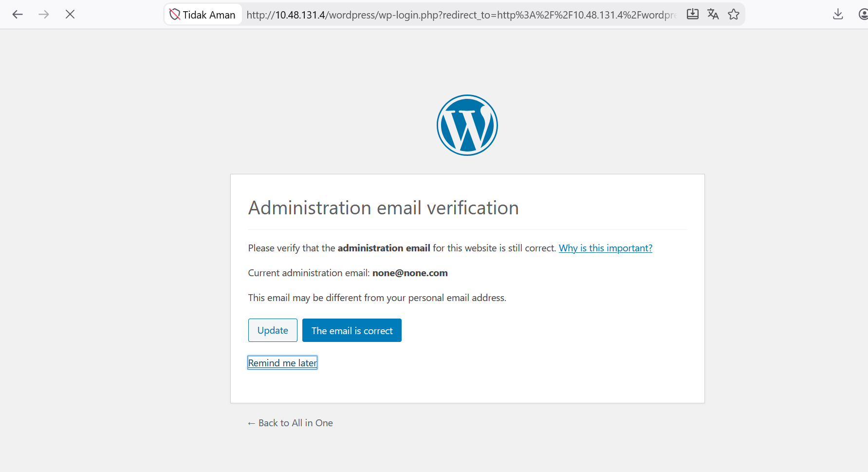Open the 'Tidak Aman' security indicator
868x472 pixels.
click(x=203, y=15)
